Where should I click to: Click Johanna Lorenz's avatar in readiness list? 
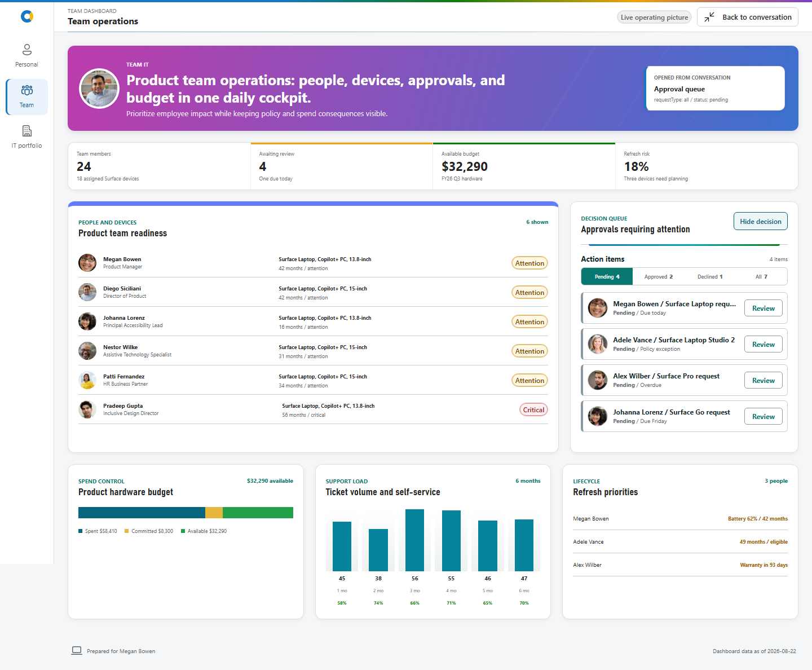pyautogui.click(x=87, y=321)
